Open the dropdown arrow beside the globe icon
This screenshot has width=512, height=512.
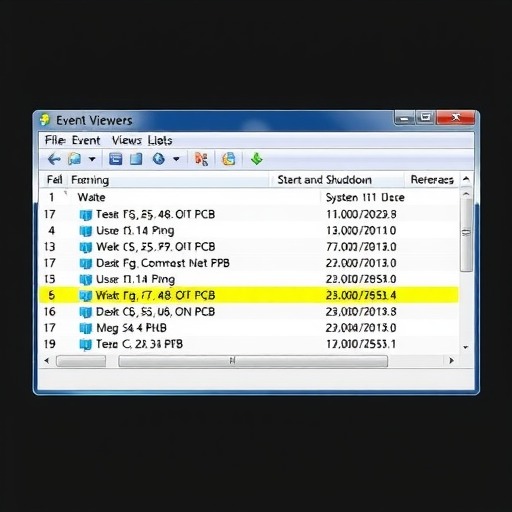point(176,159)
